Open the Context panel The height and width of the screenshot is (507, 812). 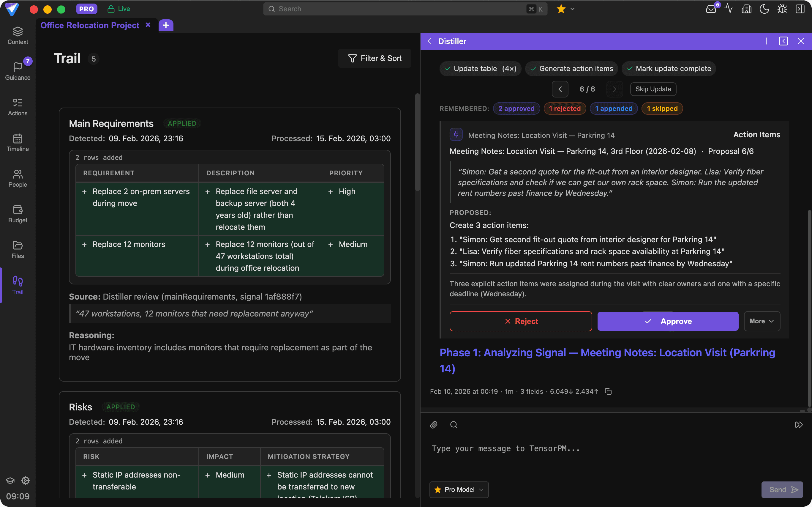pyautogui.click(x=18, y=35)
